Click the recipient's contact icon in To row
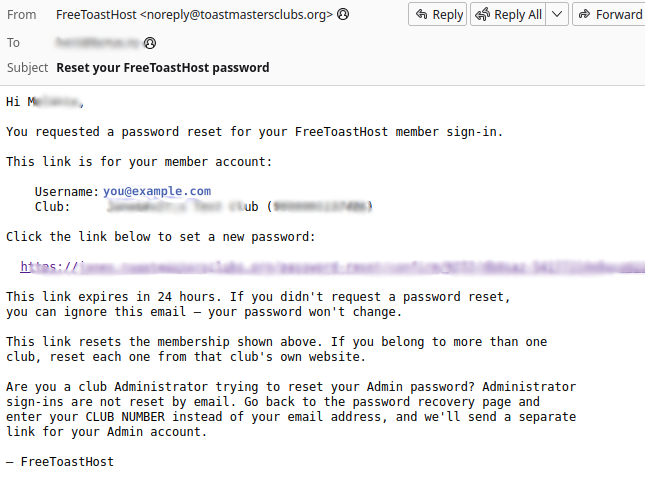The height and width of the screenshot is (481, 645). point(150,43)
